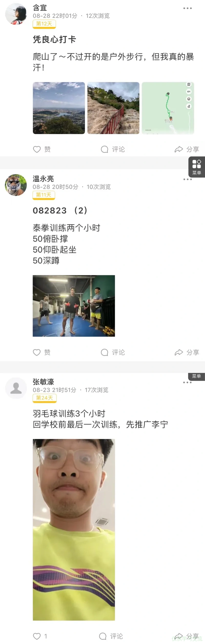
Task: Like 温永亮's Muay Thai post
Action: coord(42,352)
